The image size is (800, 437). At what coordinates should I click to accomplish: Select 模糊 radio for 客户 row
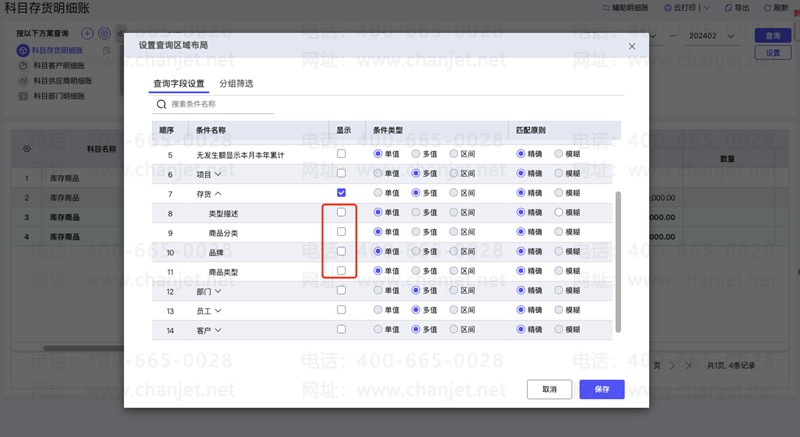[x=559, y=329]
